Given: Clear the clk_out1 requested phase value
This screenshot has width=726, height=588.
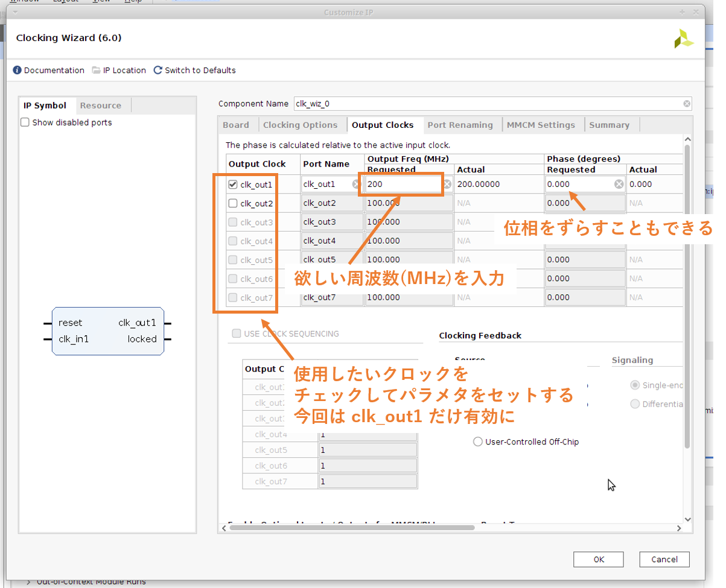Looking at the screenshot, I should click(619, 185).
